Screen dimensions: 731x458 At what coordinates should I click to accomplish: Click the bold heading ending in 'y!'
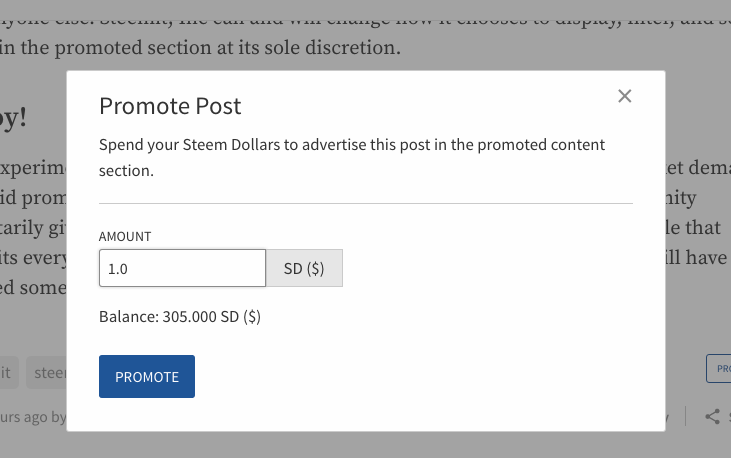(13, 118)
